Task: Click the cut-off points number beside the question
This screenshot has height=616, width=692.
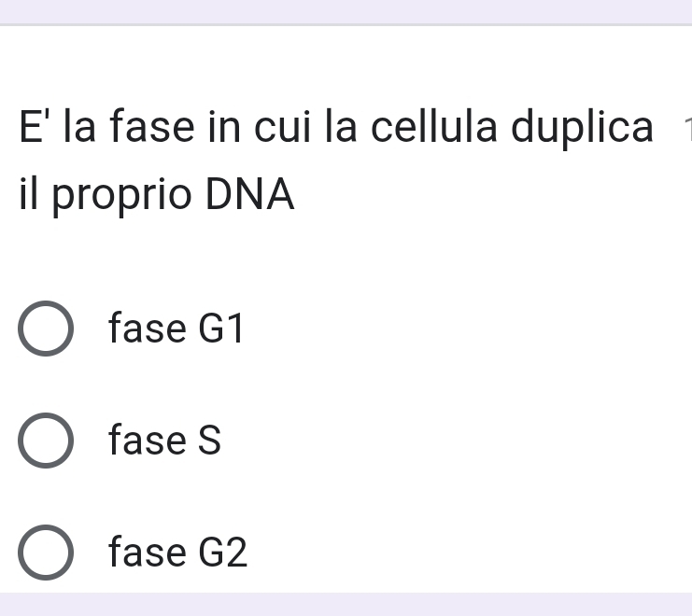Action: (x=686, y=129)
